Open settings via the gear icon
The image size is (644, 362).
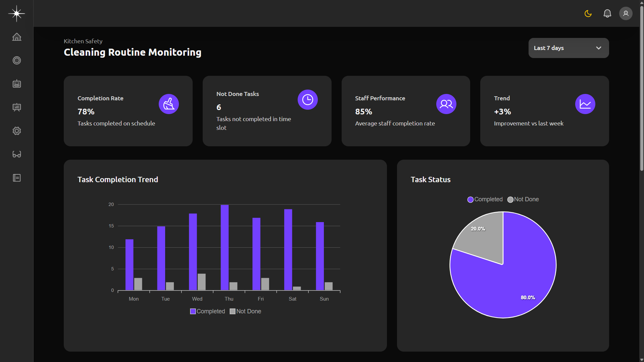[x=16, y=131]
